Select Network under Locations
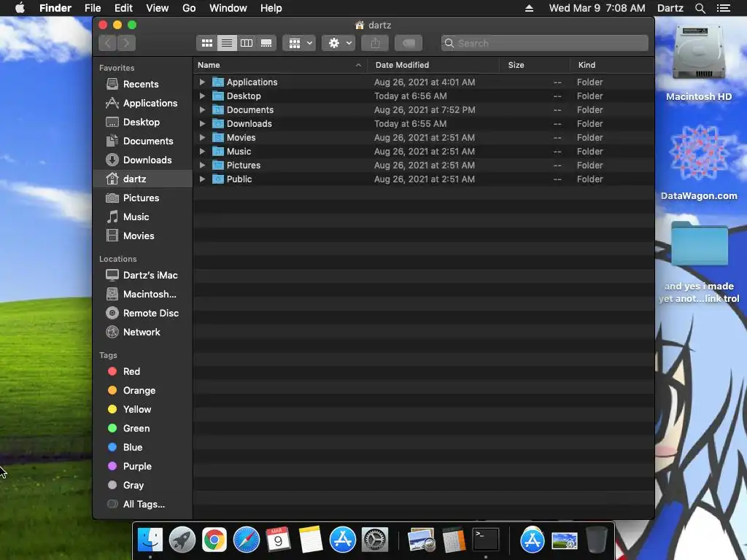747x560 pixels. [142, 332]
